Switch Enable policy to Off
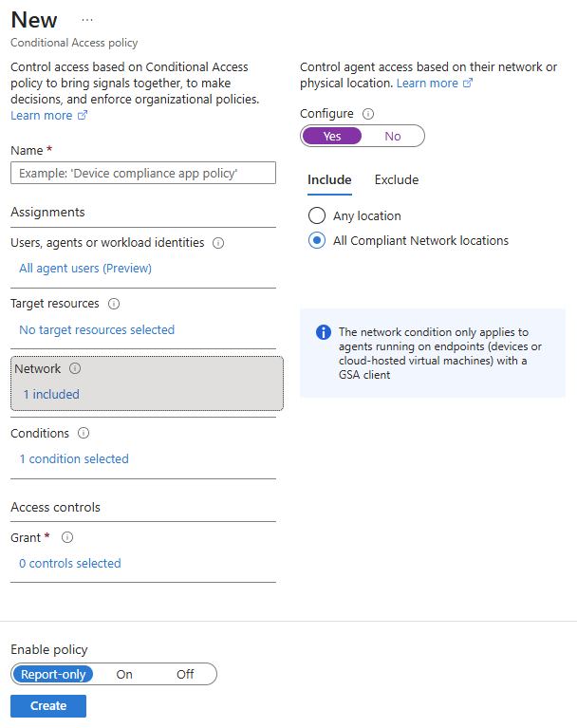The width and height of the screenshot is (577, 728). pos(185,674)
